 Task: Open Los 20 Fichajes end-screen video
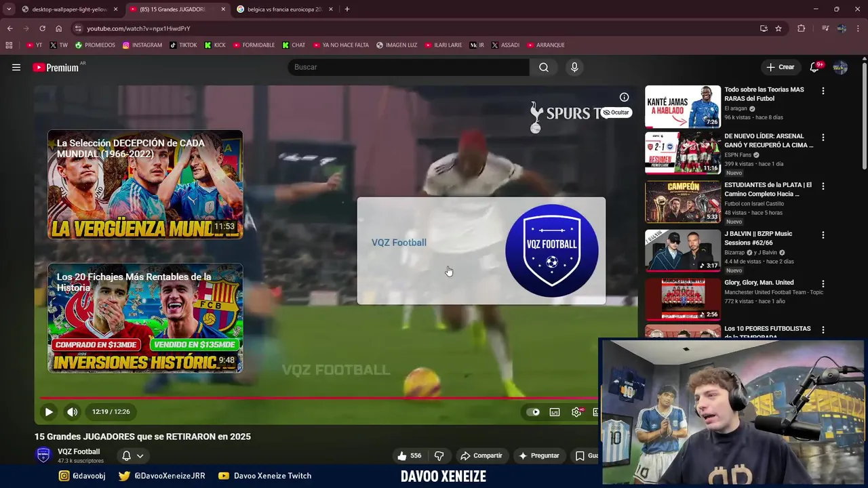[x=145, y=318]
